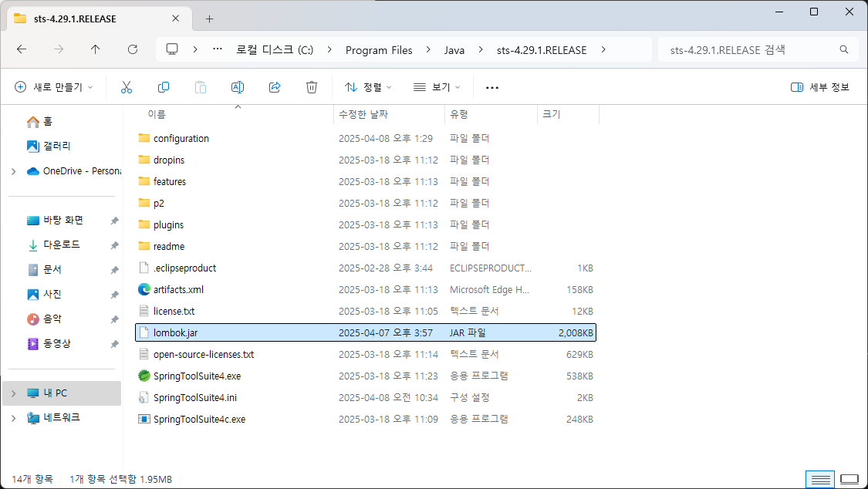The image size is (868, 489).
Task: Sort by 크기 column header
Action: pos(568,114)
